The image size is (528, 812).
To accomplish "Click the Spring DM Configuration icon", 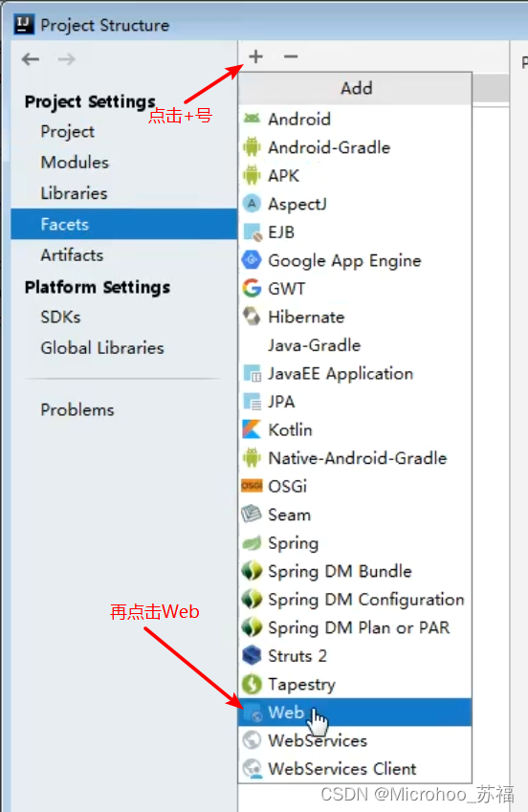I will (x=252, y=599).
